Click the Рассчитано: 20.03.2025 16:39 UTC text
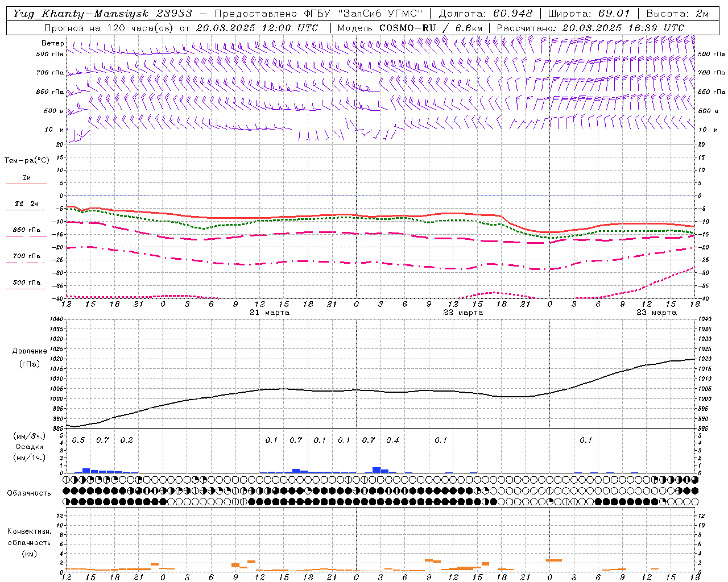Screen dimensions: 728x582 coord(590,27)
